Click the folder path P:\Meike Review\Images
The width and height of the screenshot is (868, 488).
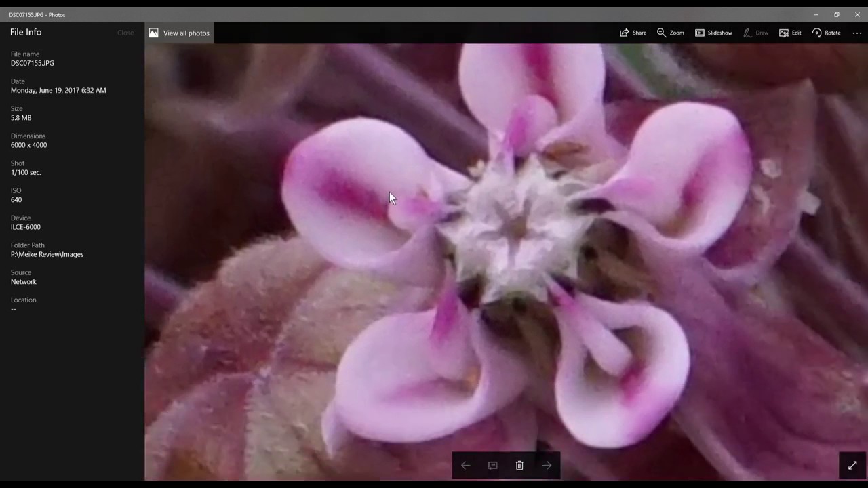tap(47, 254)
